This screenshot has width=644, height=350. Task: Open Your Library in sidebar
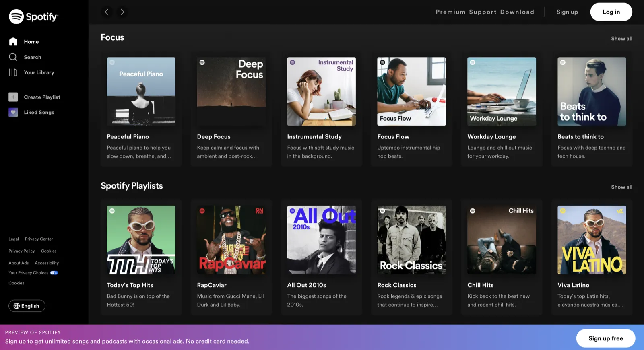[x=39, y=72]
